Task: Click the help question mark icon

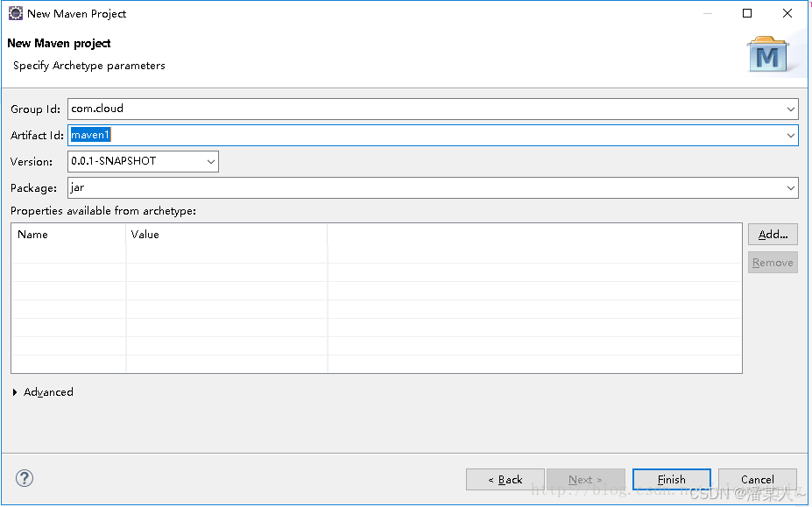Action: point(25,478)
